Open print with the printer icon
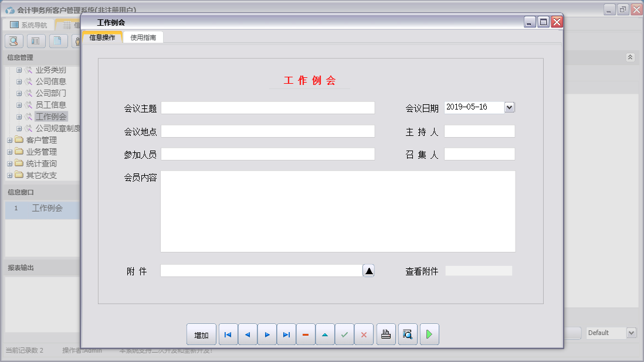The width and height of the screenshot is (644, 362). click(x=385, y=334)
